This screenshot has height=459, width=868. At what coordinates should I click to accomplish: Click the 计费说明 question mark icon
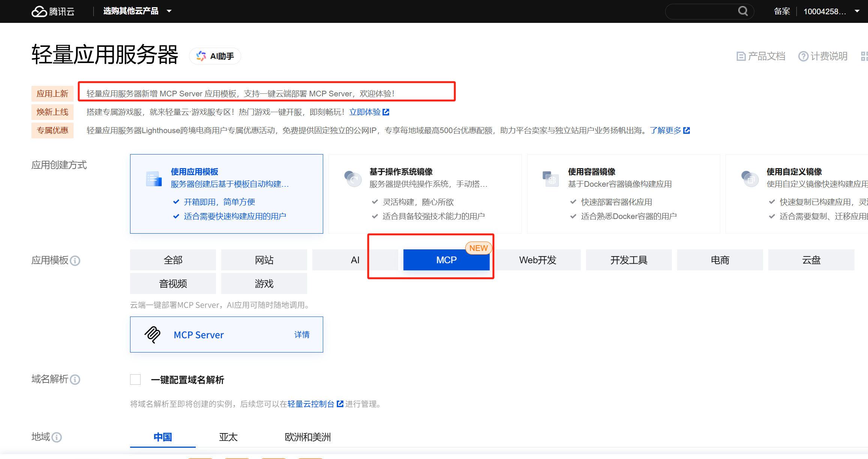[x=803, y=56]
